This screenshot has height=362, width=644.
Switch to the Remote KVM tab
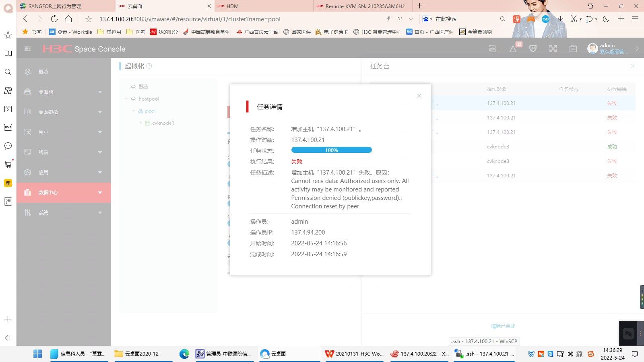(x=363, y=6)
